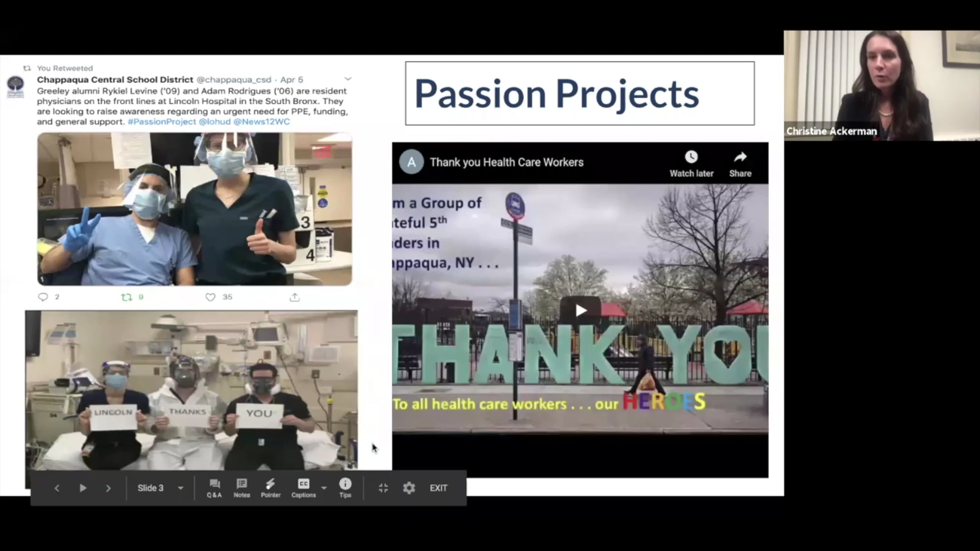Start slideshow autoplay button
The image size is (980, 551).
click(x=83, y=488)
